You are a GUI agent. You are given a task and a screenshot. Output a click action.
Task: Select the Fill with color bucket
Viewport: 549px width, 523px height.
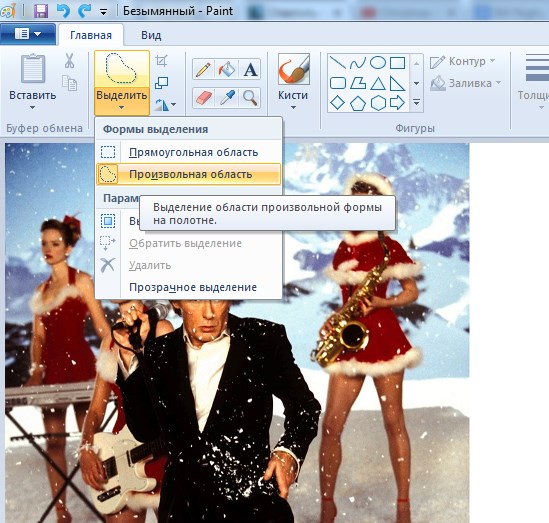227,69
